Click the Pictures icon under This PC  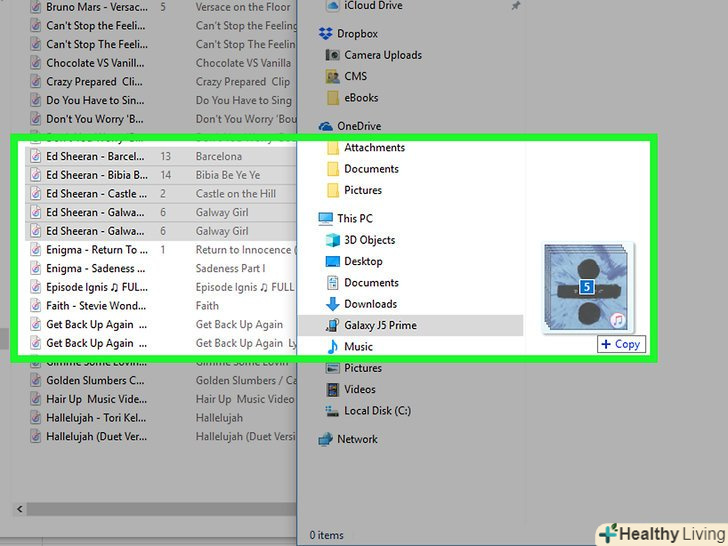pos(332,368)
